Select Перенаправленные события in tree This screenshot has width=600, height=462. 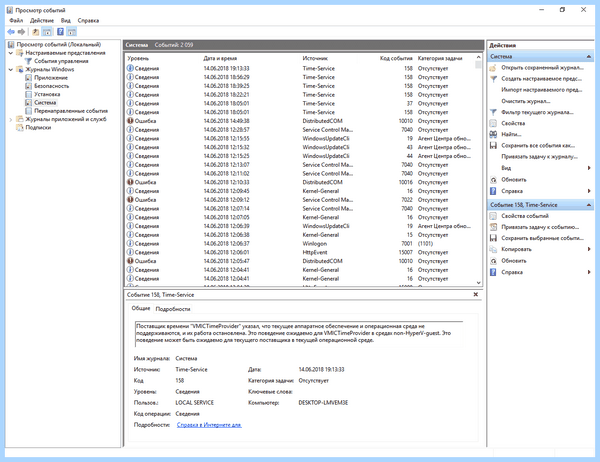pyautogui.click(x=71, y=111)
